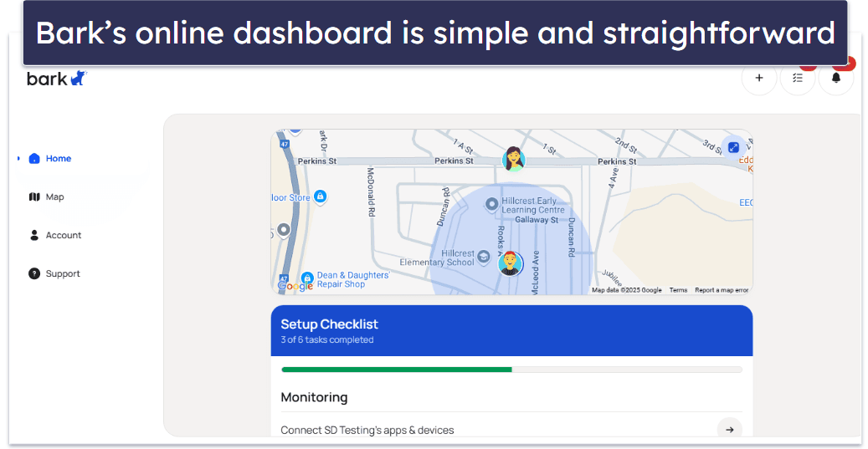
Task: Click Report a map error
Action: click(x=722, y=290)
